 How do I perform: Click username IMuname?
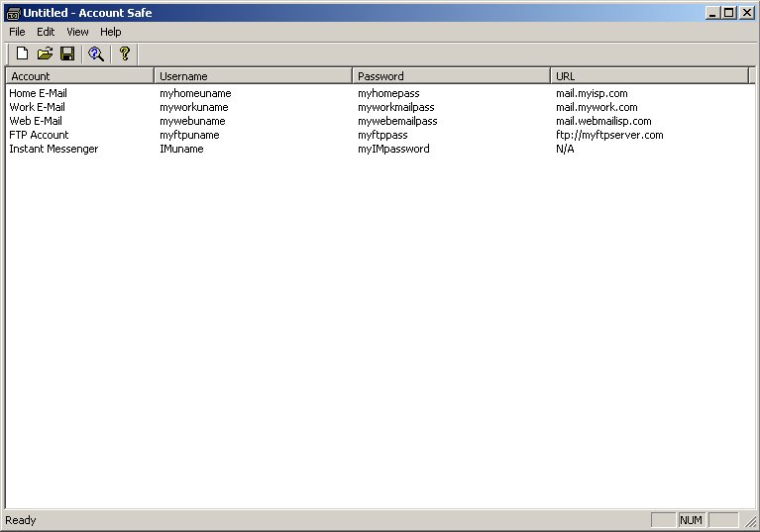coord(181,149)
